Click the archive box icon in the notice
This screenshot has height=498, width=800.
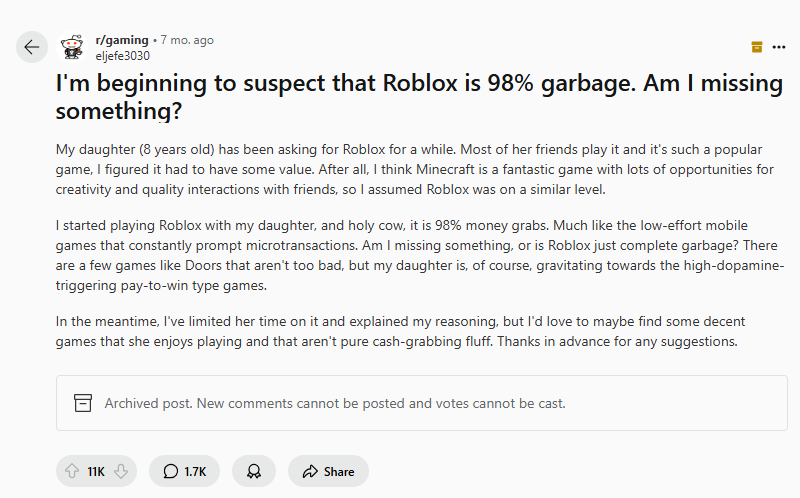84,404
